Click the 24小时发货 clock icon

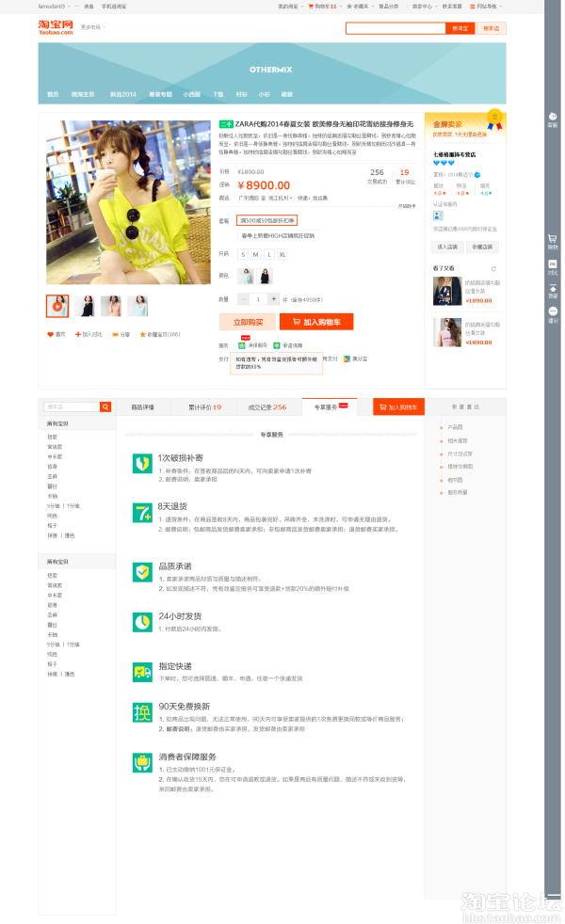click(143, 622)
